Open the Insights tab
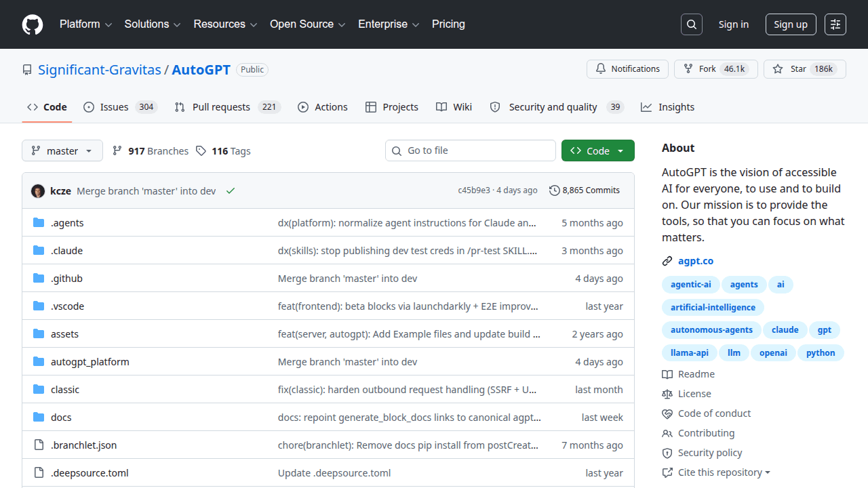Screen dimensions: 868x488 tap(668, 107)
